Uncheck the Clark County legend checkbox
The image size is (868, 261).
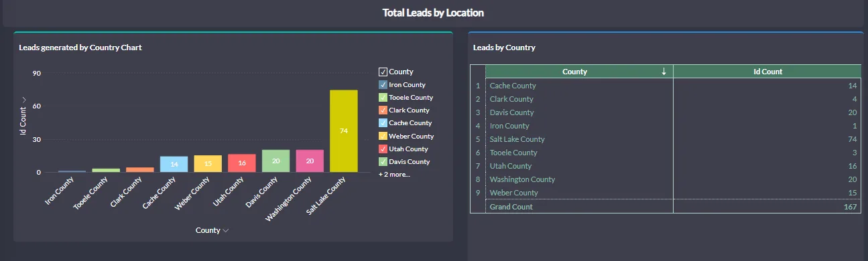[x=383, y=110]
